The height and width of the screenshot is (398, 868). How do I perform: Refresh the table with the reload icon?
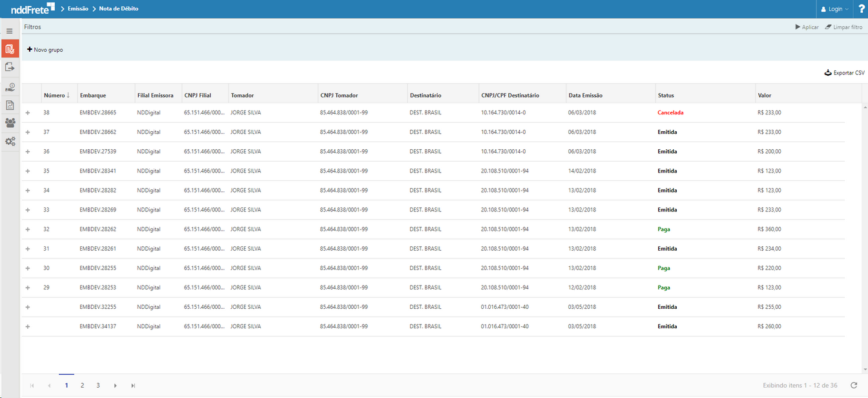pyautogui.click(x=854, y=386)
